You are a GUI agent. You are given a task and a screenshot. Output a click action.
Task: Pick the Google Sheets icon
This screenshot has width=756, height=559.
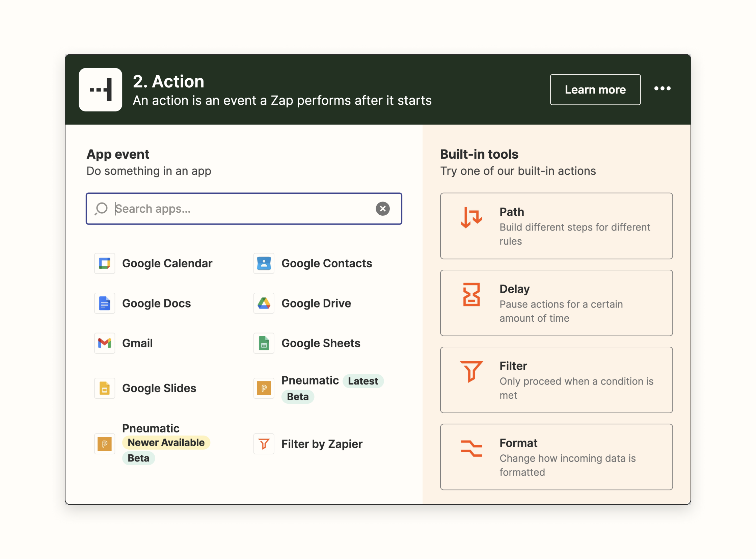[x=264, y=343]
